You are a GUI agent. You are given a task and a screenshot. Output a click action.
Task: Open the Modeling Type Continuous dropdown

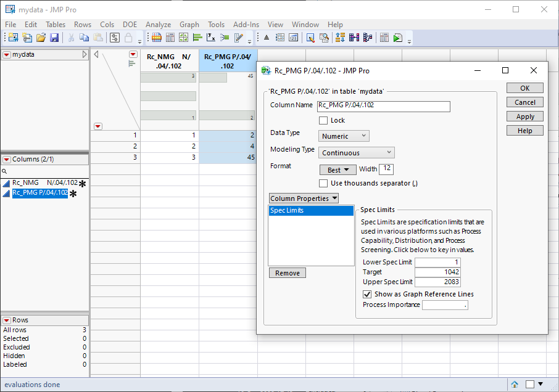(357, 152)
